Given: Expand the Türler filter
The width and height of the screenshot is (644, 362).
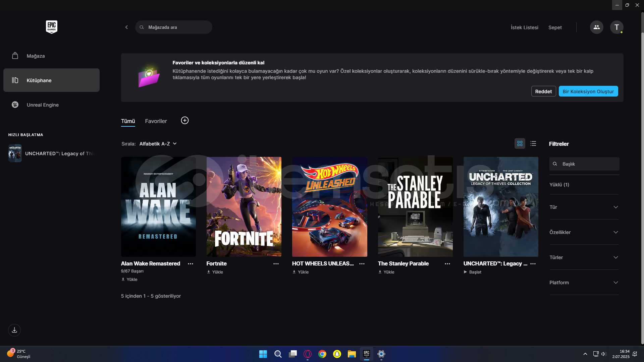Looking at the screenshot, I should 584,257.
